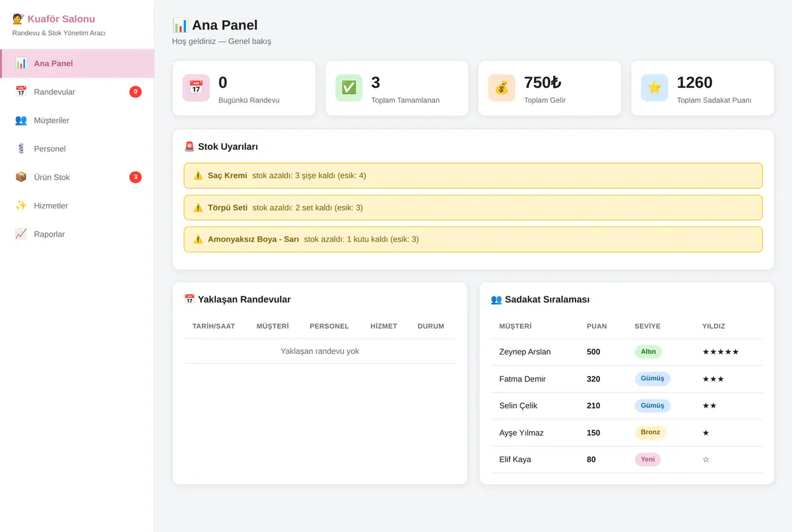The width and height of the screenshot is (792, 532).
Task: Click the red 3 badge on Ürün Stok
Action: pyautogui.click(x=135, y=177)
